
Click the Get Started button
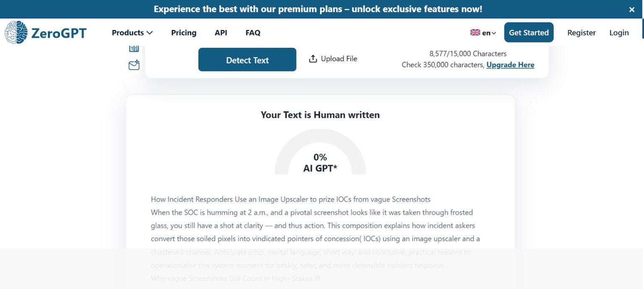point(529,32)
